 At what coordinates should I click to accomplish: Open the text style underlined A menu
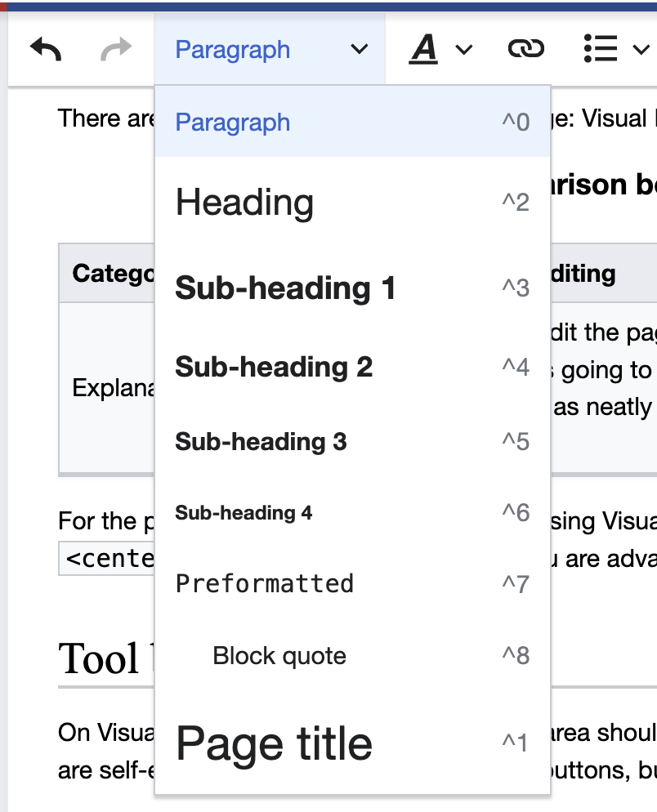coord(440,50)
